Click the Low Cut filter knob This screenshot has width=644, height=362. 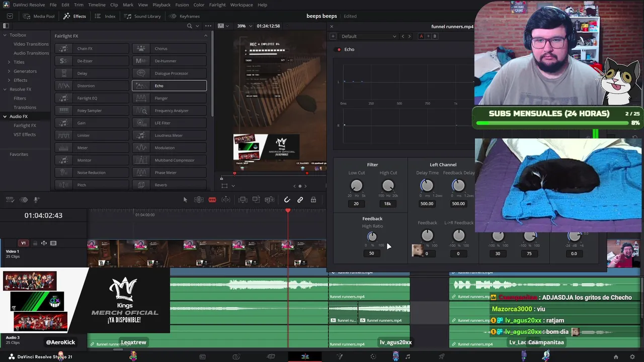[x=356, y=186]
